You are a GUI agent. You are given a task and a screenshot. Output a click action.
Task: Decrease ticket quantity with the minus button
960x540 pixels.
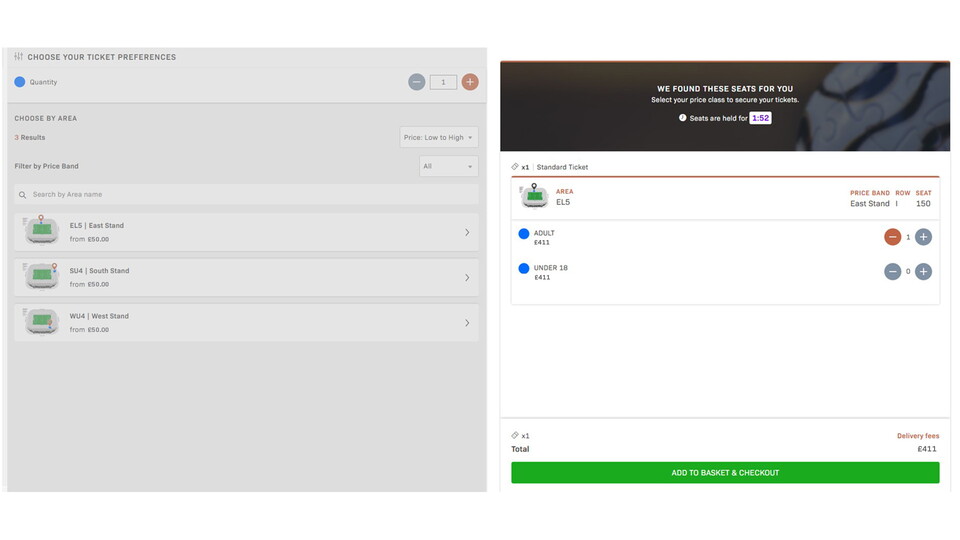(416, 82)
